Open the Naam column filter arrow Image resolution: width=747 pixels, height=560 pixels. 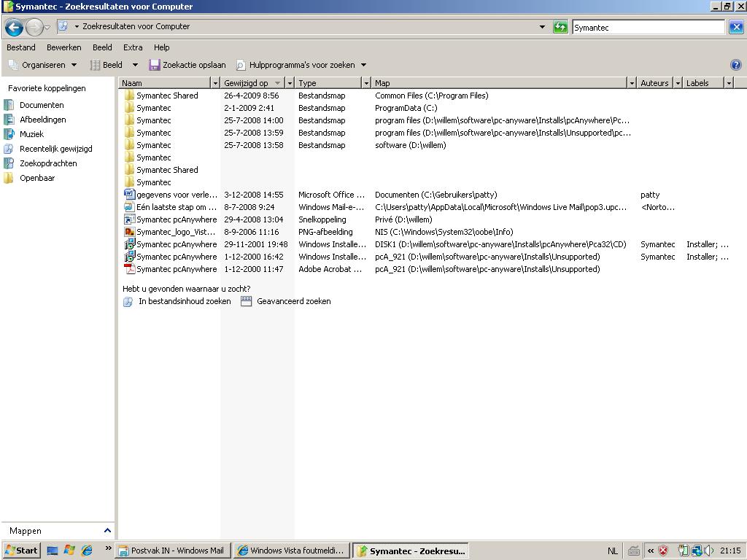pos(215,83)
